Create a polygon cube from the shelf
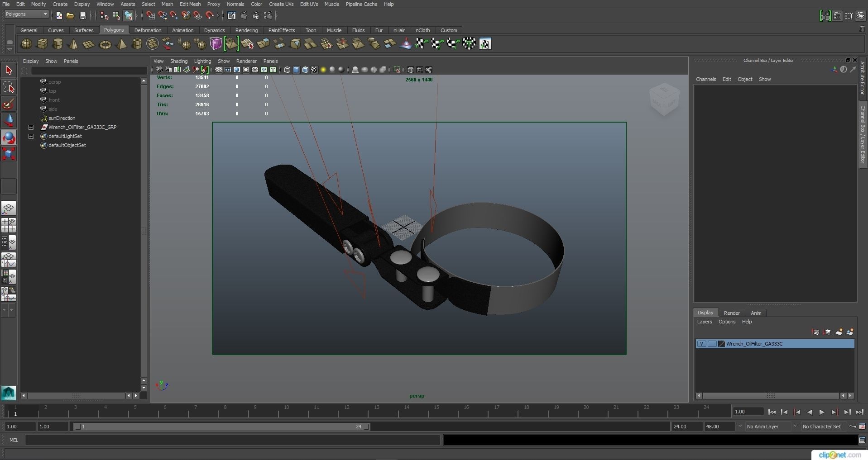 coord(42,44)
